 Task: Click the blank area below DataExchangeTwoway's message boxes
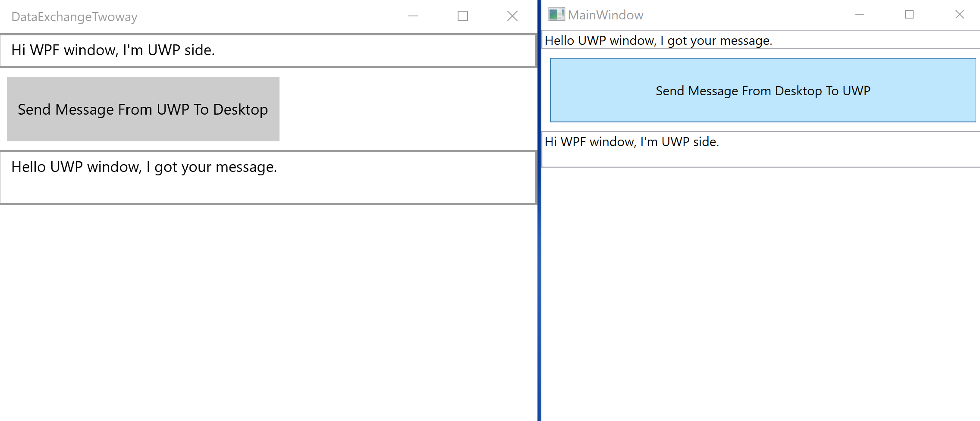pos(267,310)
